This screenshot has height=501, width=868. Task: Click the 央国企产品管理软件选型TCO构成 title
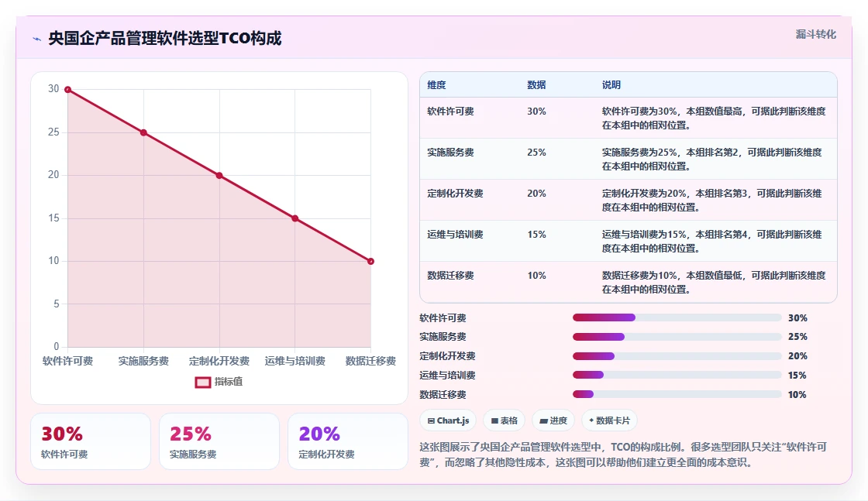click(x=165, y=38)
